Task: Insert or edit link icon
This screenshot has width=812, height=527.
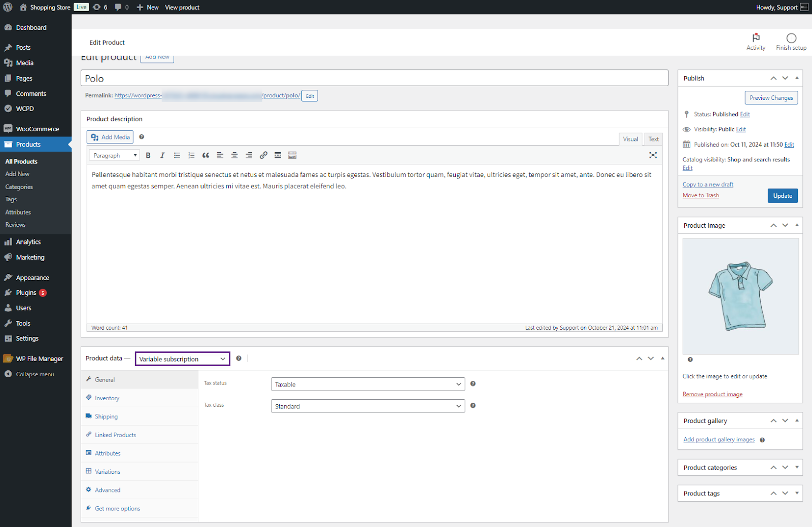Action: click(x=263, y=155)
